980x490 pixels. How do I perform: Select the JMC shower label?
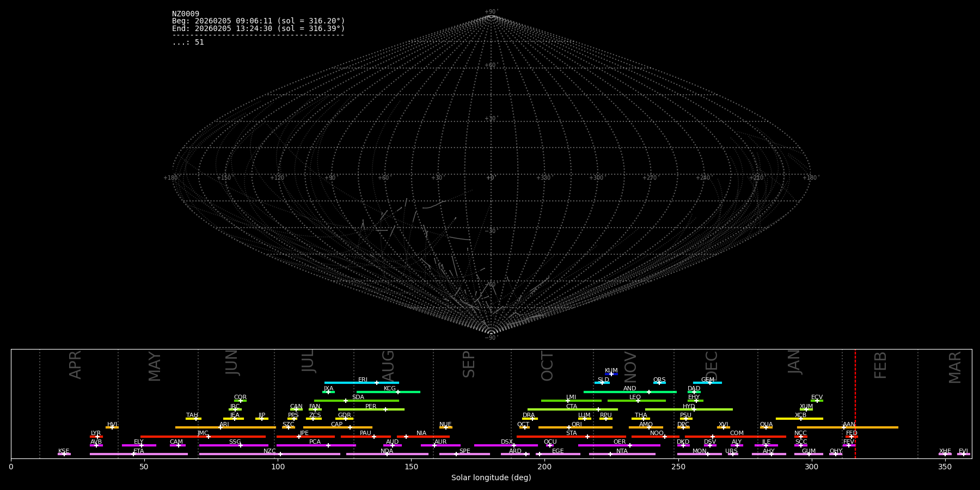tap(203, 433)
